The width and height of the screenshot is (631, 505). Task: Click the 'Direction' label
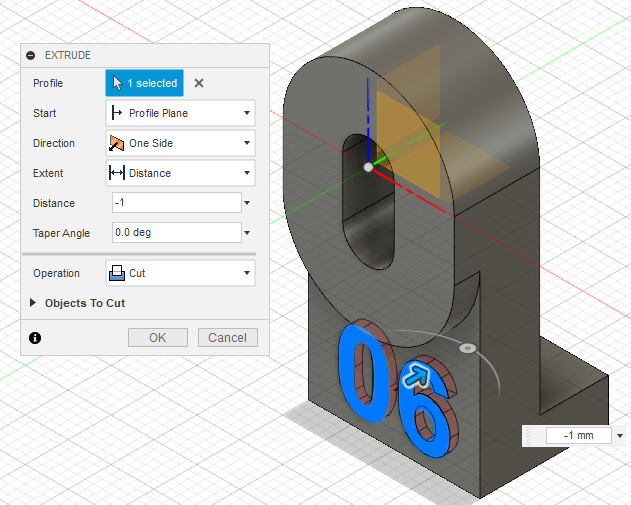[x=54, y=143]
